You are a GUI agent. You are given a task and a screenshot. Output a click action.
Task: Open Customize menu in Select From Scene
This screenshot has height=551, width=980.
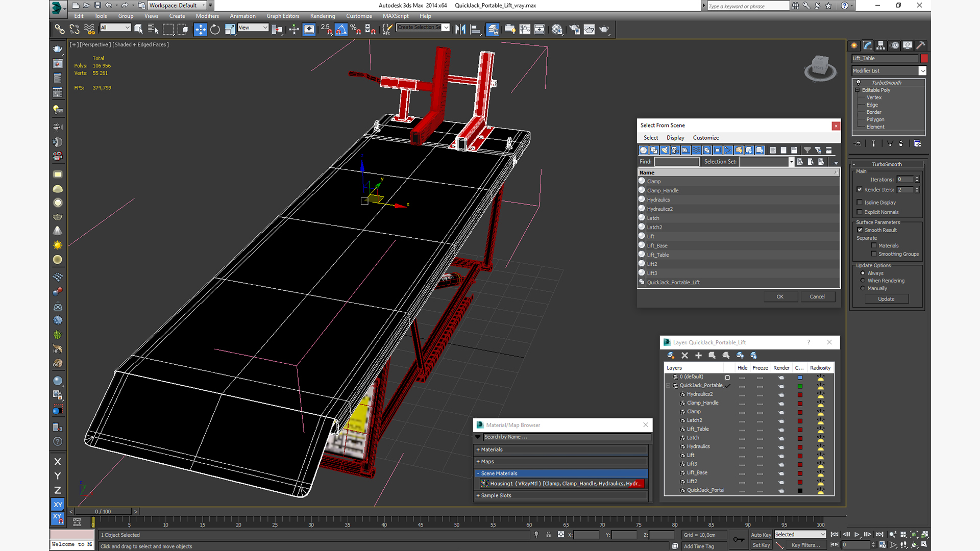click(706, 138)
